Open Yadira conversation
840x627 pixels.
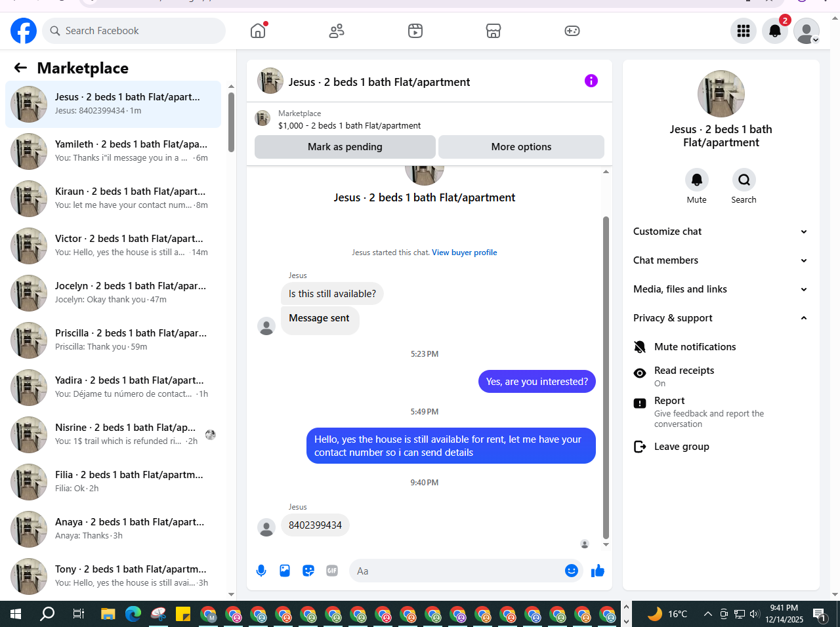[113, 388]
